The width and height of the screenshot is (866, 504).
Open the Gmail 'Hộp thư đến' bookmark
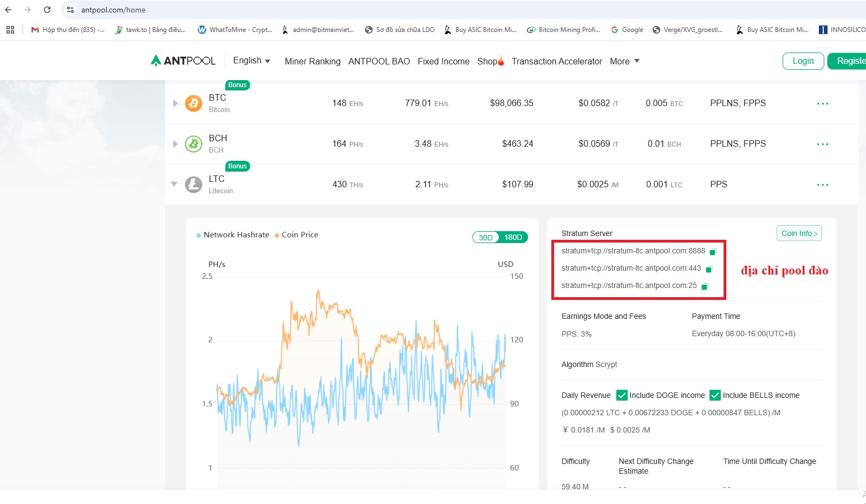pyautogui.click(x=68, y=30)
